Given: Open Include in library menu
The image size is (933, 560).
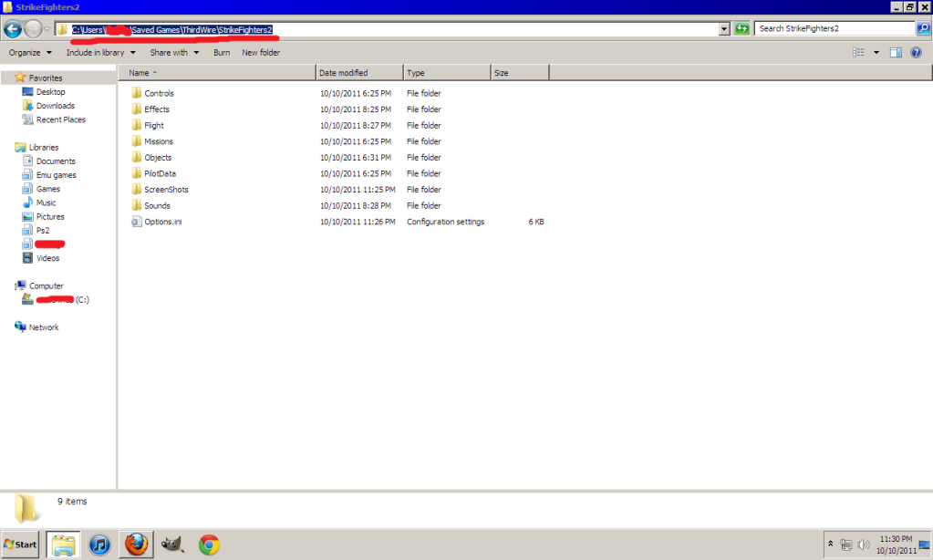Looking at the screenshot, I should click(100, 52).
